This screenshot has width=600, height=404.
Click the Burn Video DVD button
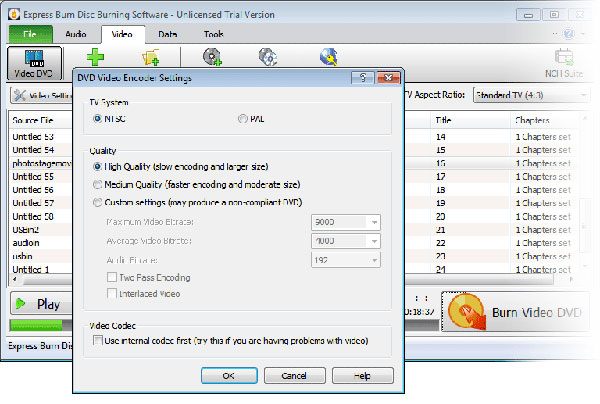coord(515,311)
